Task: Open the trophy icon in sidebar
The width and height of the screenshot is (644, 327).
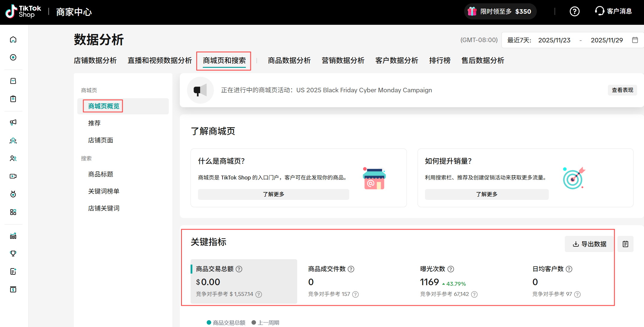Action: 13,254
